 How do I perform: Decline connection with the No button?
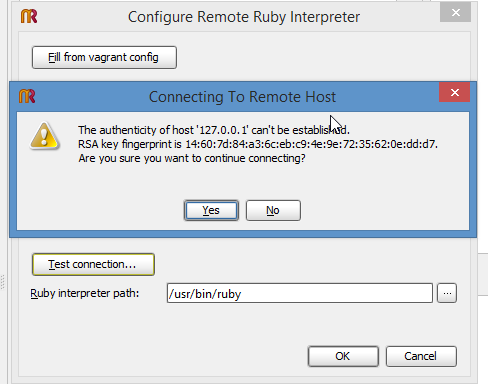273,210
